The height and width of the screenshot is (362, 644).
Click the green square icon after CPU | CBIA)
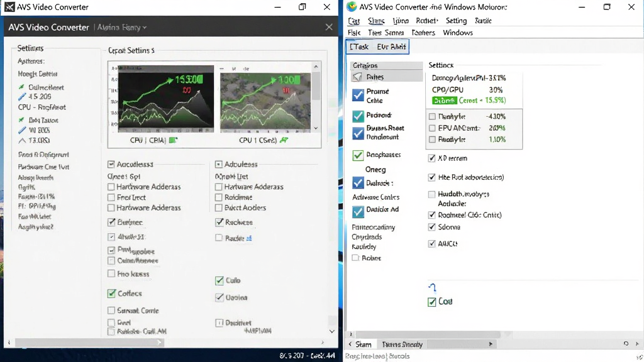pos(174,140)
